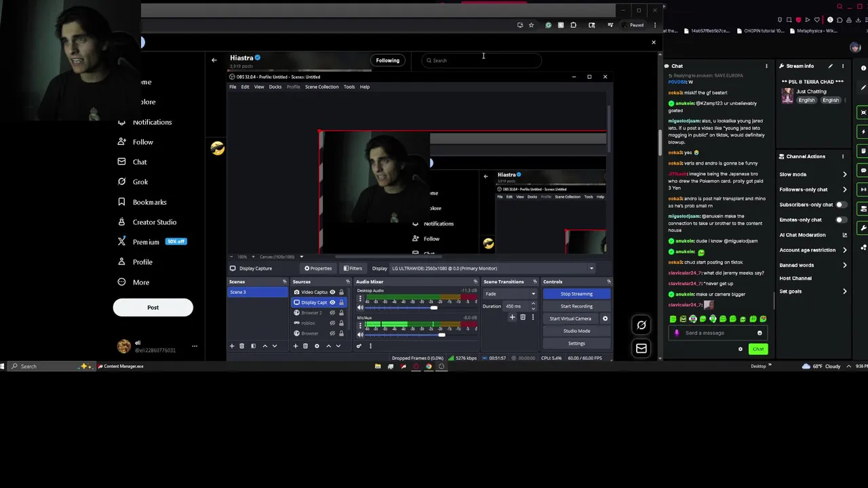Screen dimensions: 868x488
Task: Open the Docks menu in OBS
Action: click(275, 87)
